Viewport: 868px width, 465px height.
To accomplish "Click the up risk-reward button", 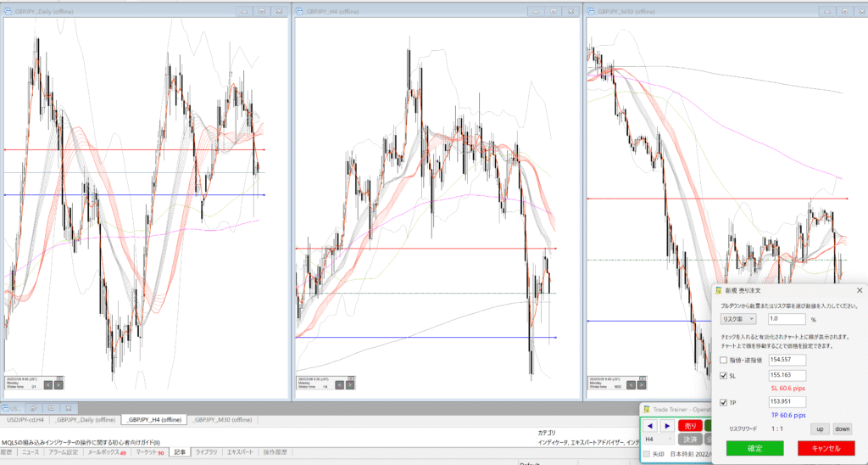I will click(820, 429).
